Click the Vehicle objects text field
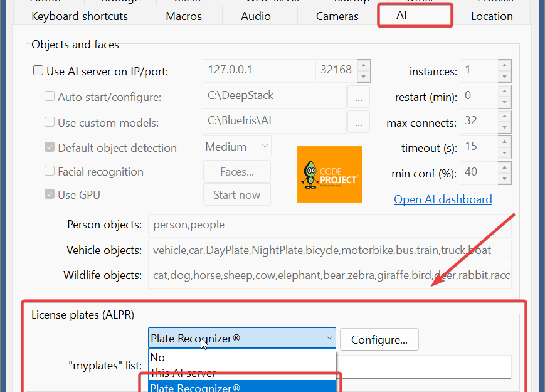This screenshot has height=392, width=545. pyautogui.click(x=329, y=251)
